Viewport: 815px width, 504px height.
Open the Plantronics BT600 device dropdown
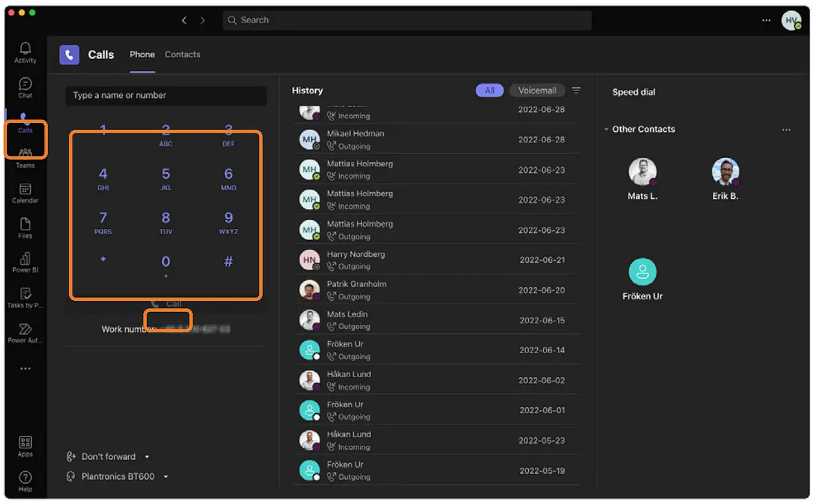[117, 477]
